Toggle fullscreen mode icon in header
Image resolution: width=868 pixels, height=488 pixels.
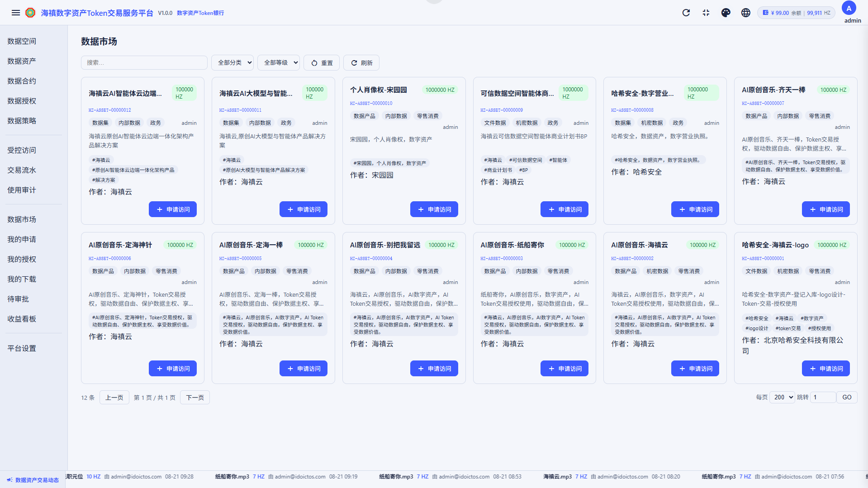(706, 13)
